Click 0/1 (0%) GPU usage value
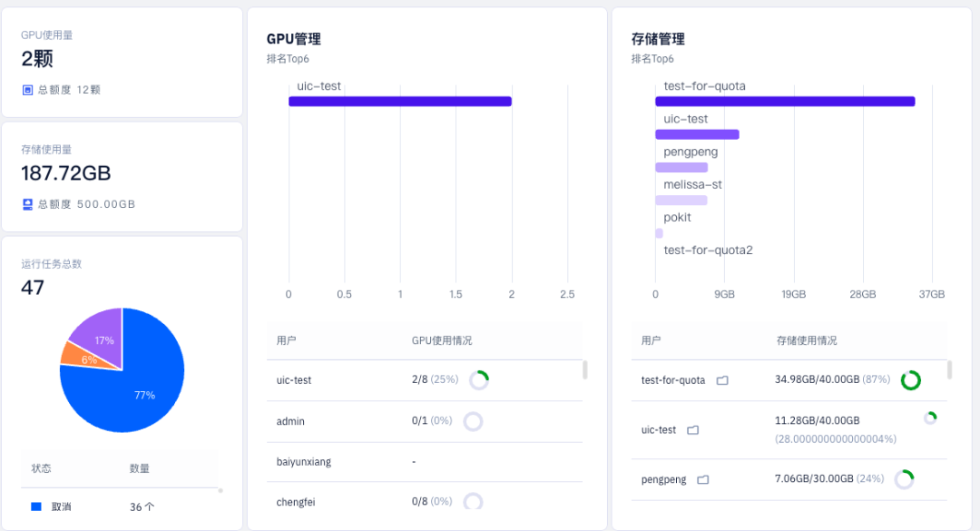Screen dimensions: 980x531 [x=432, y=421]
